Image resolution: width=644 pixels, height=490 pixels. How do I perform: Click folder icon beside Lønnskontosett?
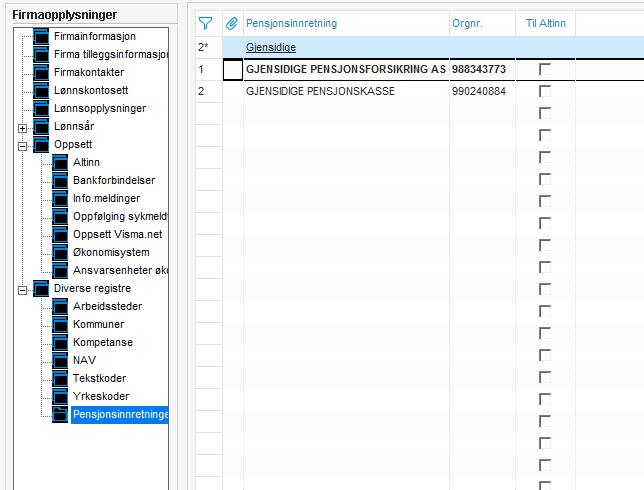click(41, 90)
